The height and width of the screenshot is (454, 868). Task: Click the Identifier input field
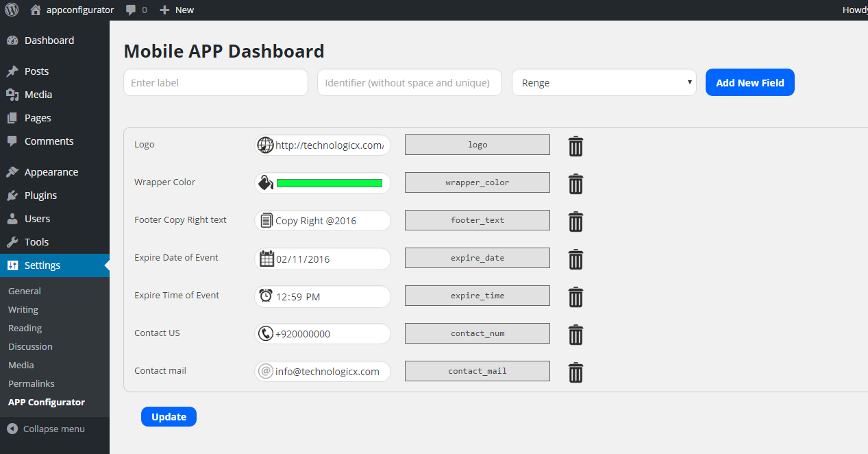click(410, 82)
